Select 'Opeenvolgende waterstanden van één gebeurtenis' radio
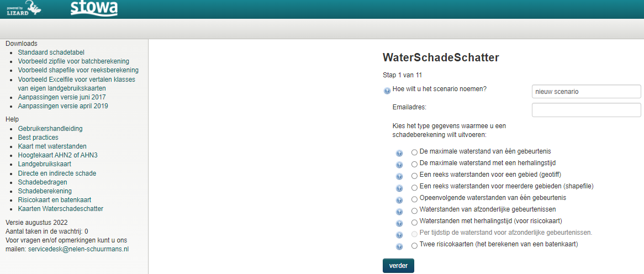 (x=414, y=199)
